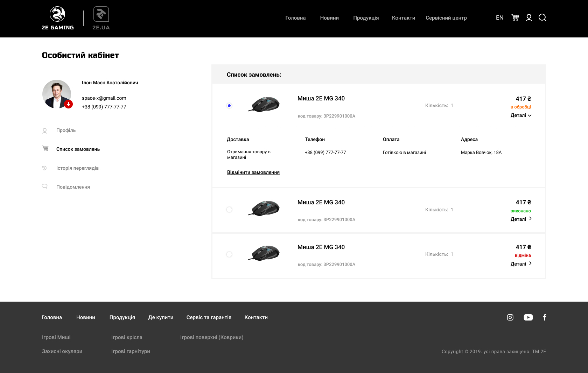Go to Повідомлення in the sidebar
This screenshot has height=373, width=588.
pyautogui.click(x=73, y=187)
